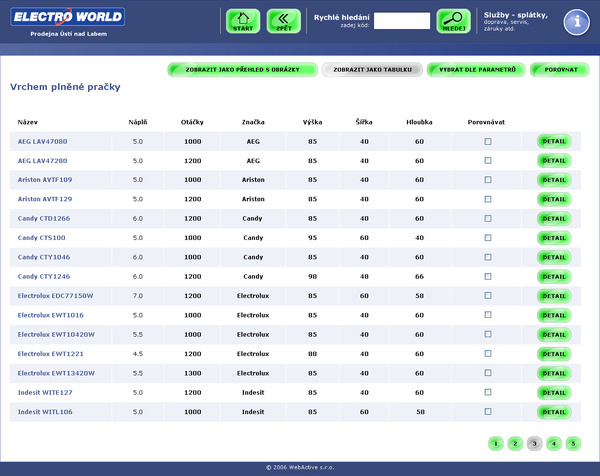Open DETAIL for Electrolux EDC77150W
Screen dimensions: 600x476
coord(554,296)
